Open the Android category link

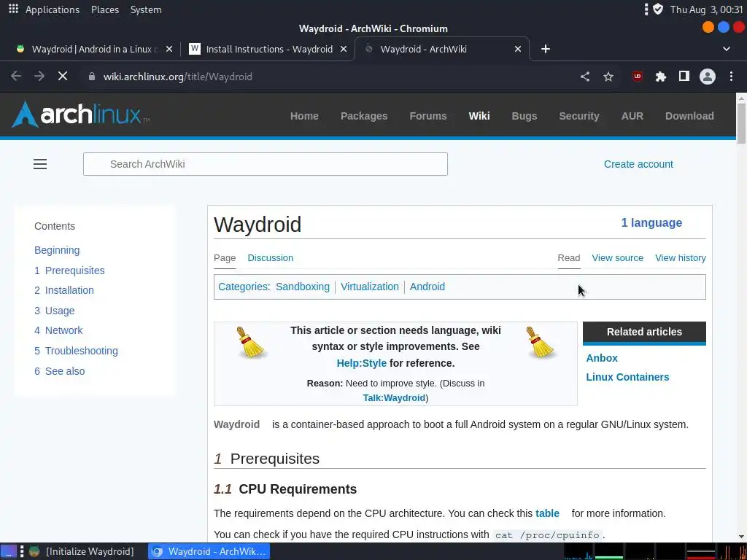coord(427,287)
